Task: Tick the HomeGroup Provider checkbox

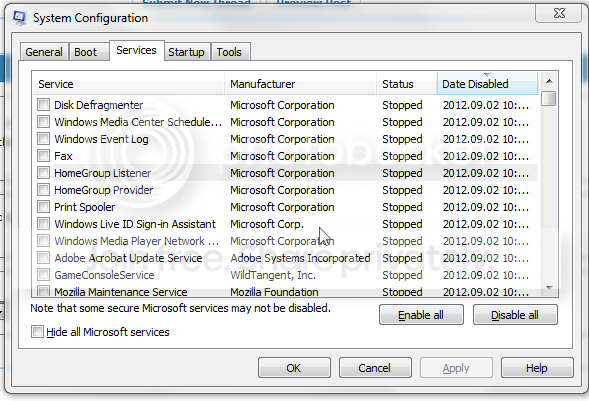Action: pos(44,190)
